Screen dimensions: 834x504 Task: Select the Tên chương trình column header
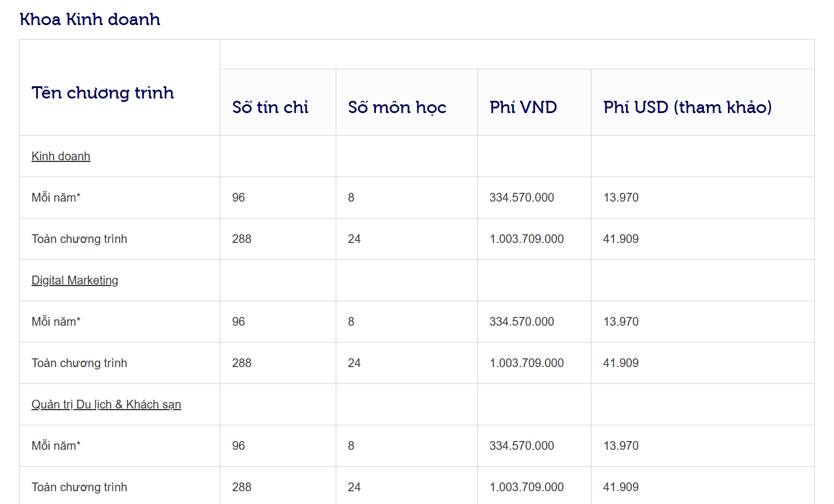click(x=103, y=93)
